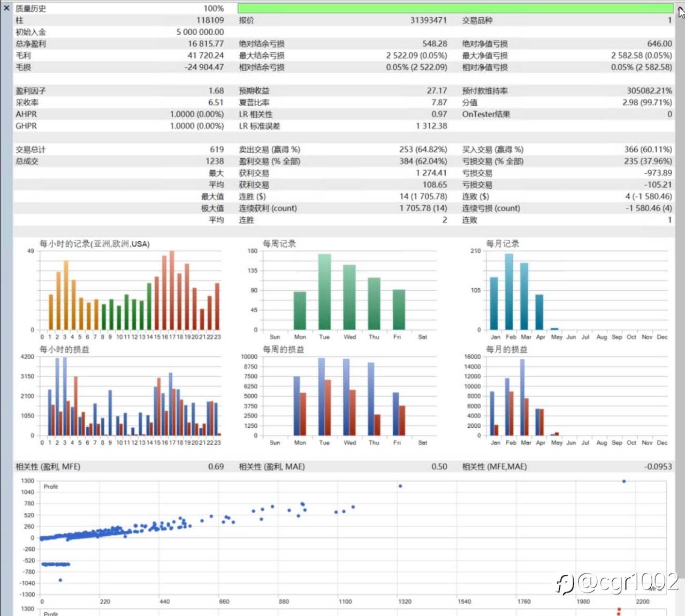This screenshot has height=616, width=685.
Task: Click 买入交易 win rate 366 (60.11%)
Action: tap(648, 150)
